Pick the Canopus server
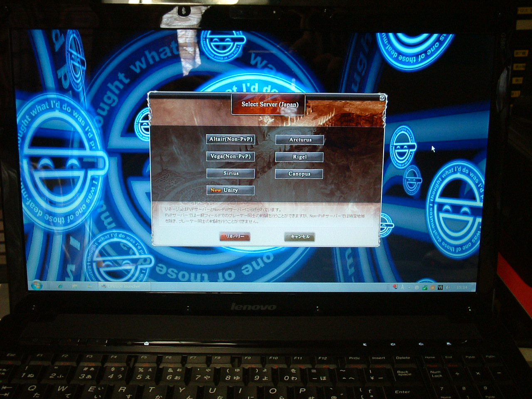Viewport: 532px width, 399px height. click(299, 174)
